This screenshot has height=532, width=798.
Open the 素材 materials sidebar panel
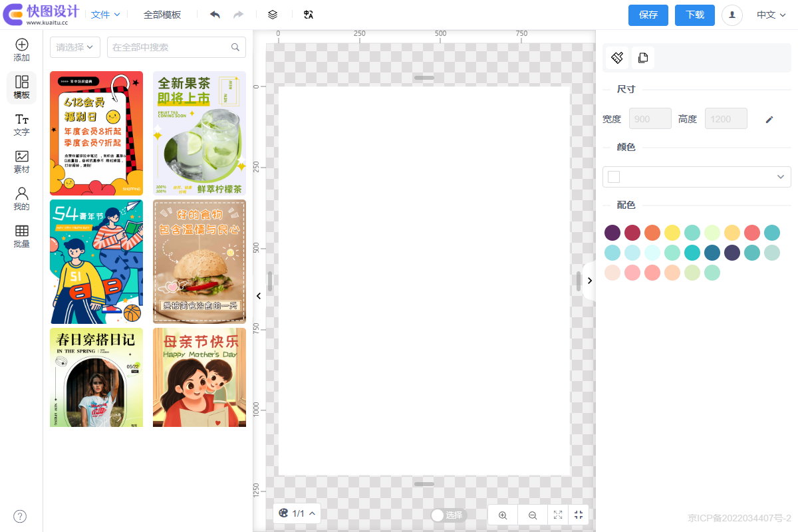click(x=22, y=162)
